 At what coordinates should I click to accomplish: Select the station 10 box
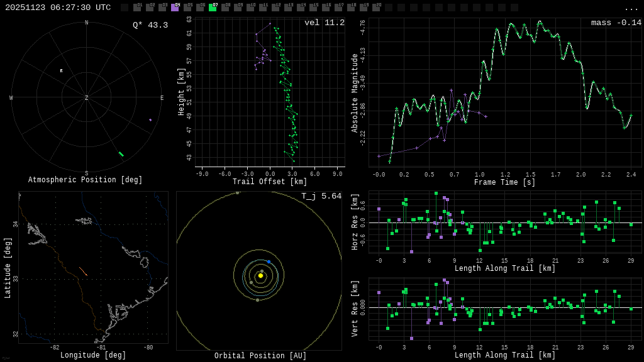[250, 8]
